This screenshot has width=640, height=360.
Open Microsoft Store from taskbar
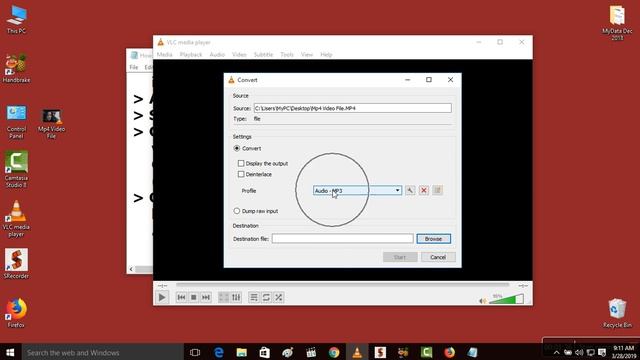click(264, 352)
